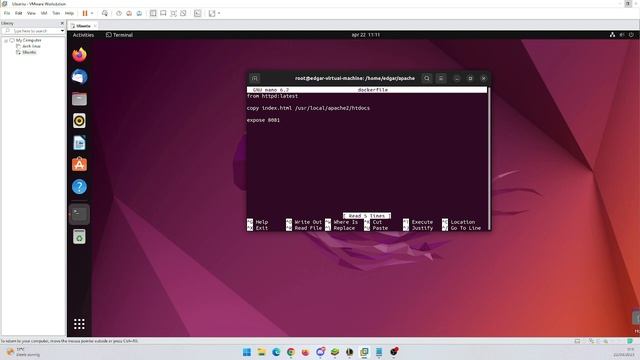Show the console view icon
The image size is (640, 360).
click(x=198, y=13)
